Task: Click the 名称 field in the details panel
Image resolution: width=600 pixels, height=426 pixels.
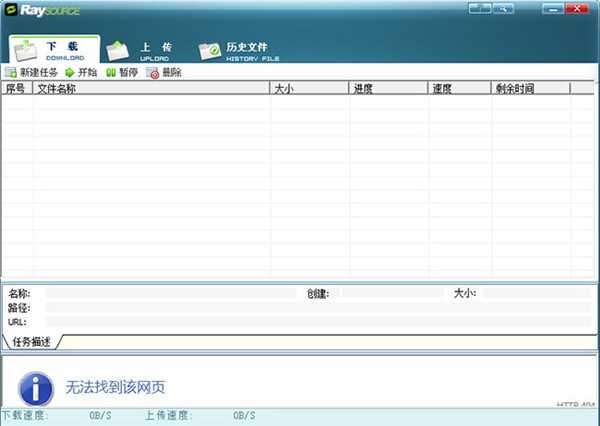Action: coord(170,294)
